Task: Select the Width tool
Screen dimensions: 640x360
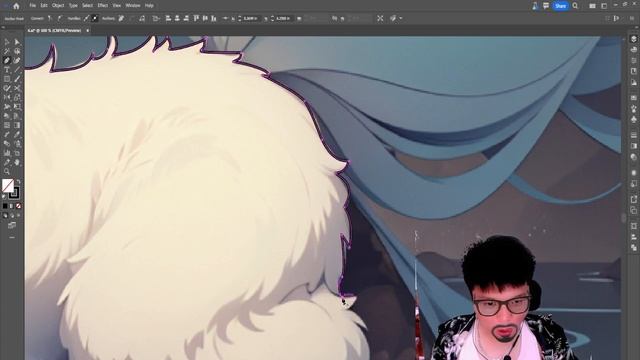Action: point(7,107)
